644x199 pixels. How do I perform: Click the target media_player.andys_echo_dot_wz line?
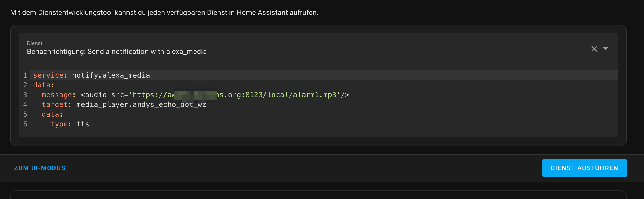(x=124, y=105)
